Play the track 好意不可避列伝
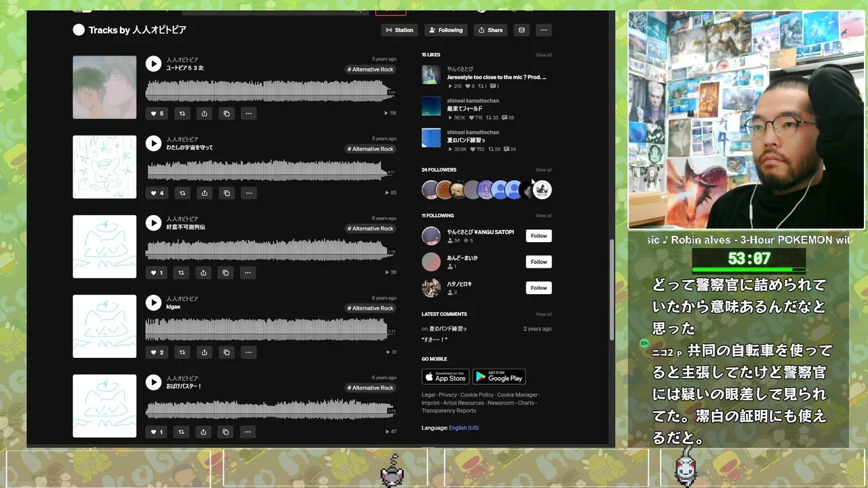Viewport: 868px width, 488px height. (153, 223)
